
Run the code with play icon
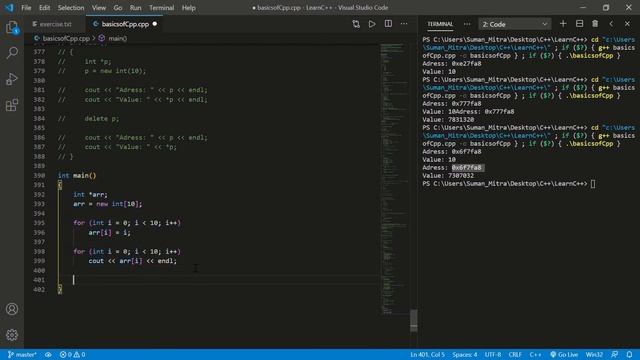(x=372, y=24)
